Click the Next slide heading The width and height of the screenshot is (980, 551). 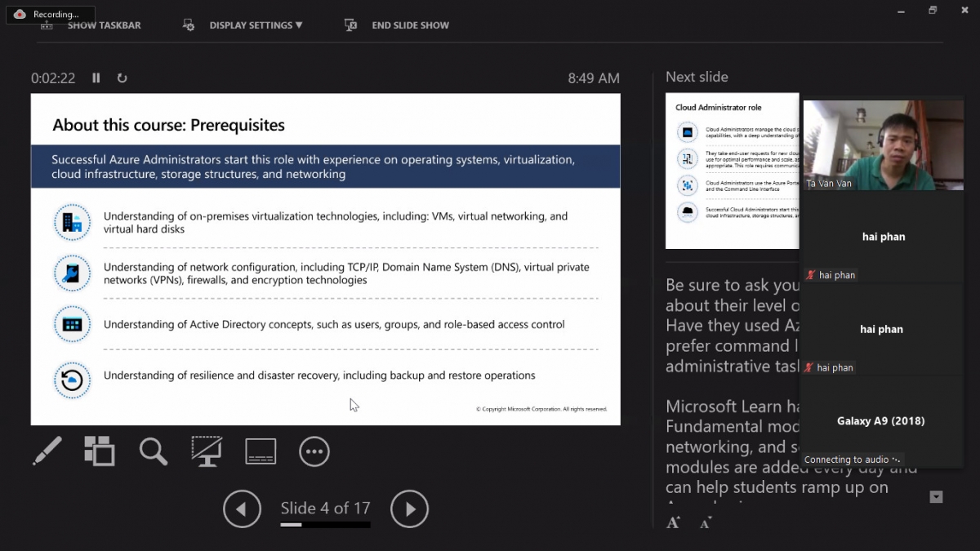click(x=697, y=77)
